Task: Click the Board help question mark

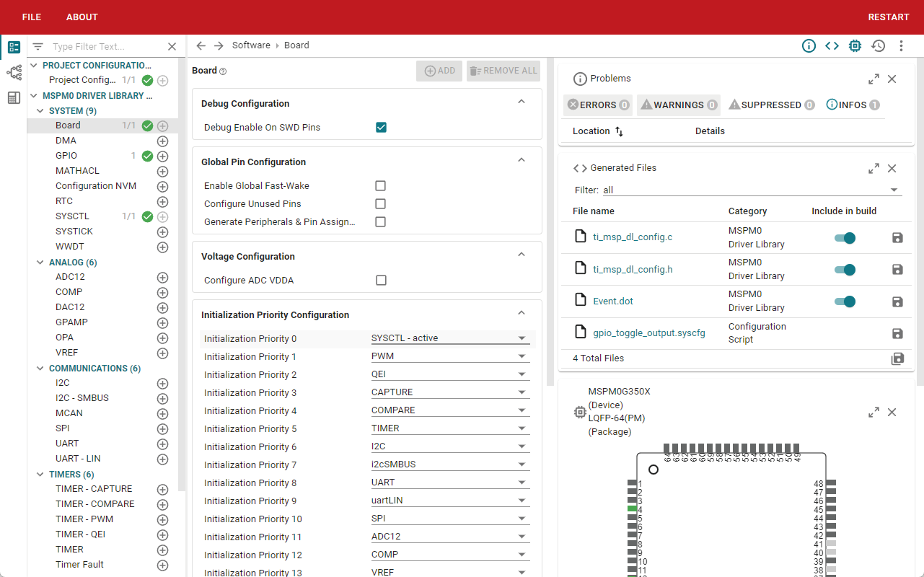Action: coord(223,71)
